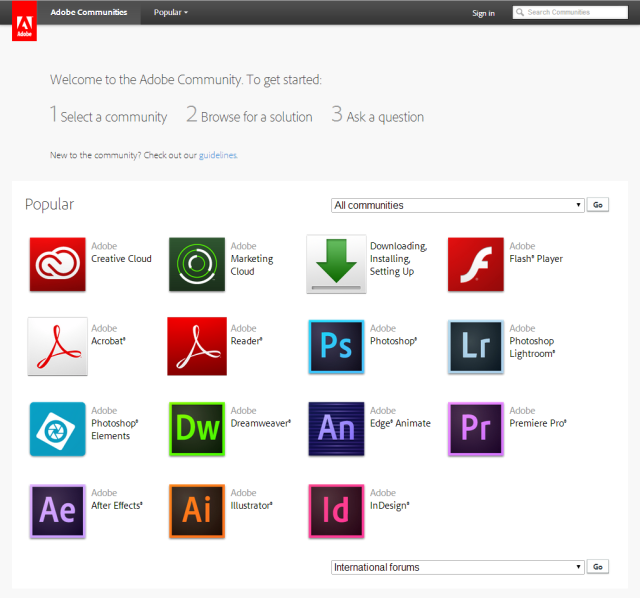Click the 'Ask a question' step text
This screenshot has width=640, height=598.
[385, 117]
